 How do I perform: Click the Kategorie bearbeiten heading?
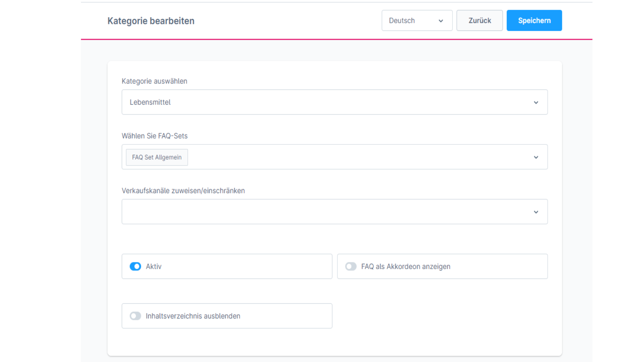(151, 21)
